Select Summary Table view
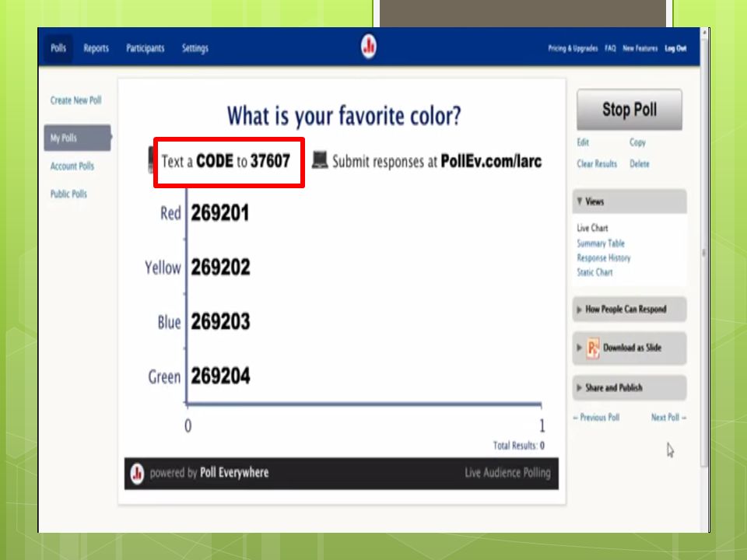This screenshot has width=747, height=560. 601,243
